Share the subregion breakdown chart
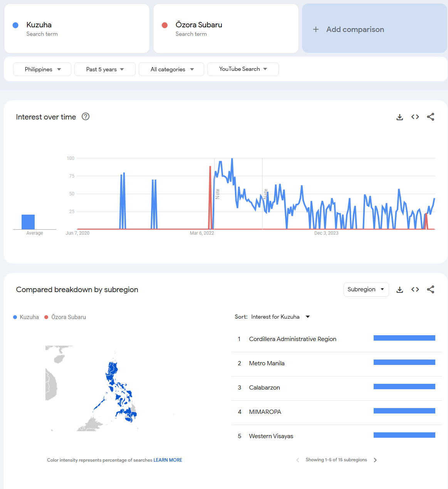Image resolution: width=448 pixels, height=489 pixels. [430, 289]
